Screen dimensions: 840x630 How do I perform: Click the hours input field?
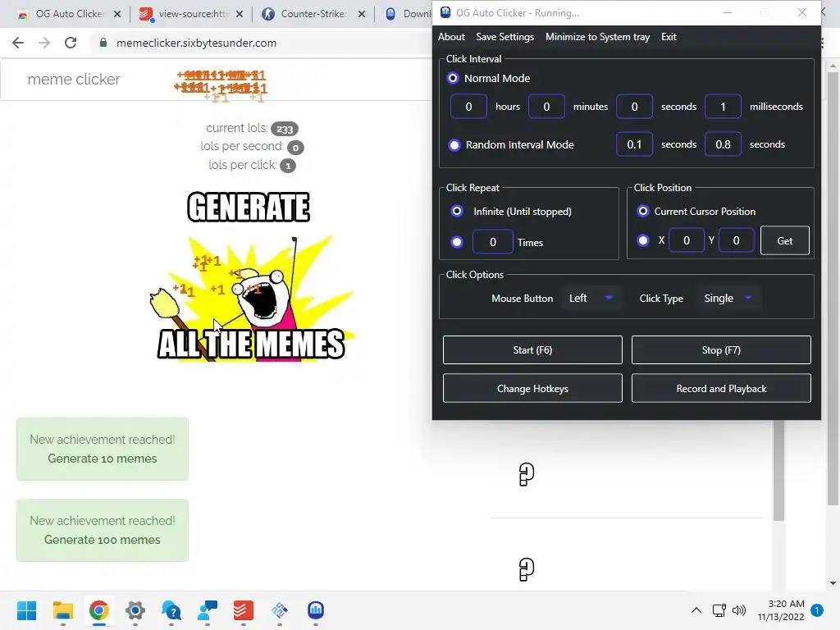(468, 106)
